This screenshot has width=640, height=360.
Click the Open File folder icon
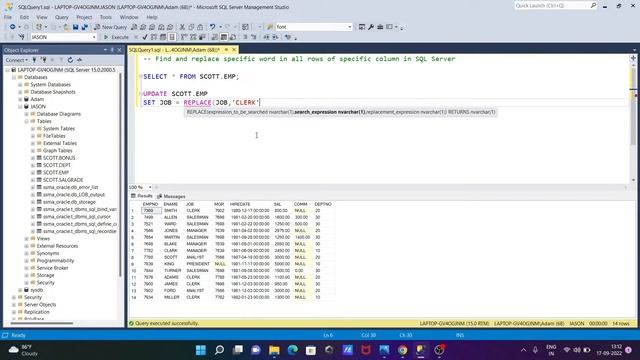[66, 27]
